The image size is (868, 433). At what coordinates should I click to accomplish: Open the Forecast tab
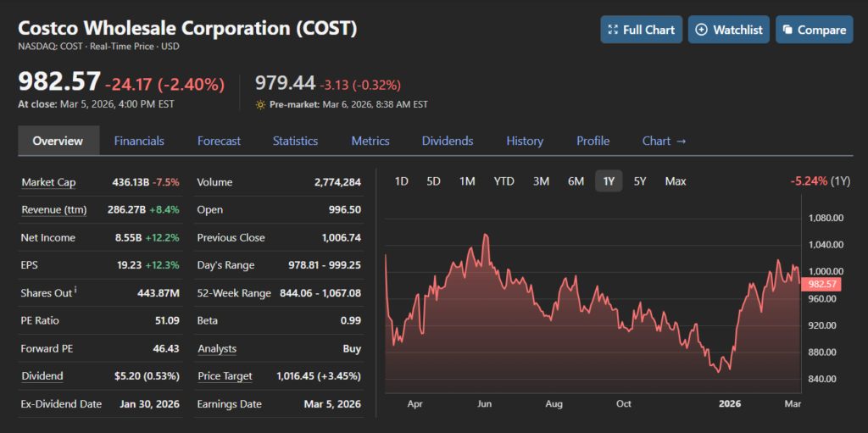(219, 141)
